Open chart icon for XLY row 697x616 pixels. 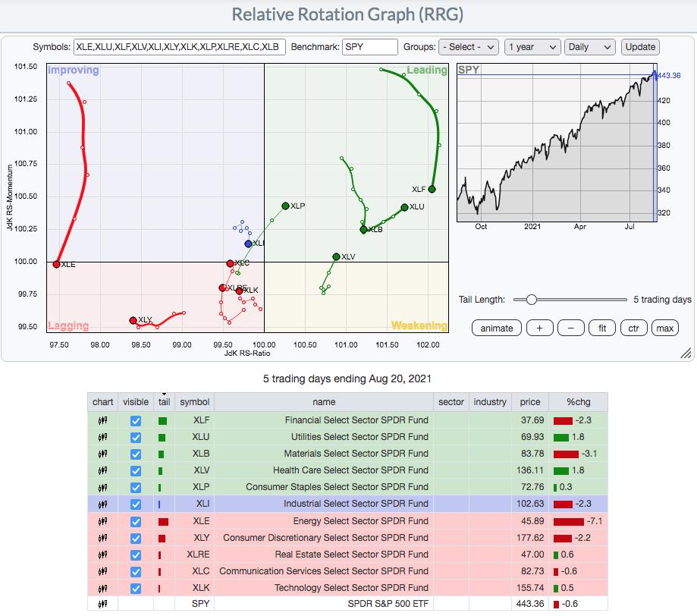[x=102, y=538]
